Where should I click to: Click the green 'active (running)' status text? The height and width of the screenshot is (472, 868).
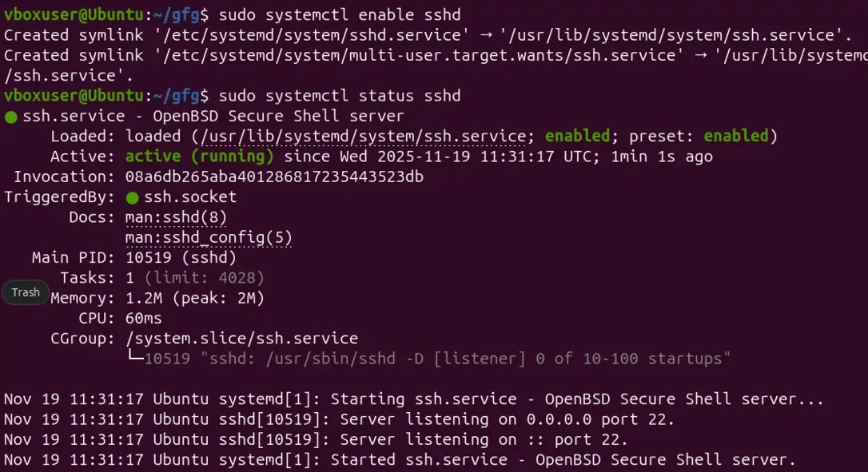tap(199, 157)
